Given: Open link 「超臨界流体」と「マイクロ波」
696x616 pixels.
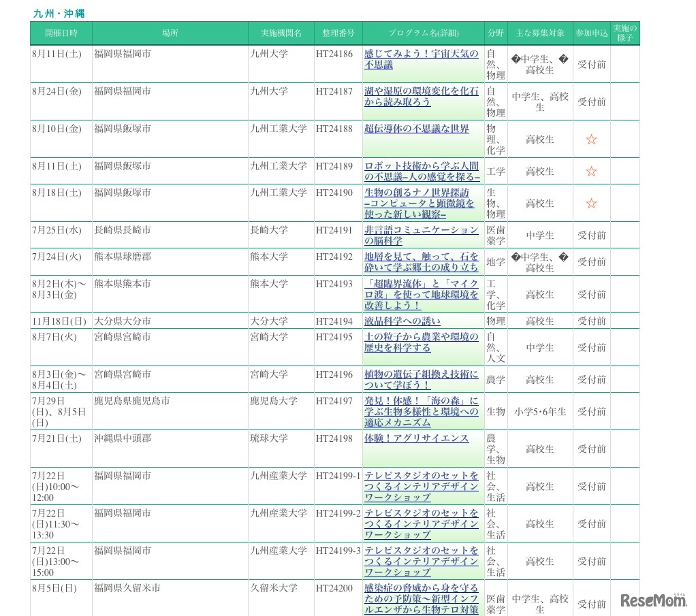Looking at the screenshot, I should pos(421,294).
